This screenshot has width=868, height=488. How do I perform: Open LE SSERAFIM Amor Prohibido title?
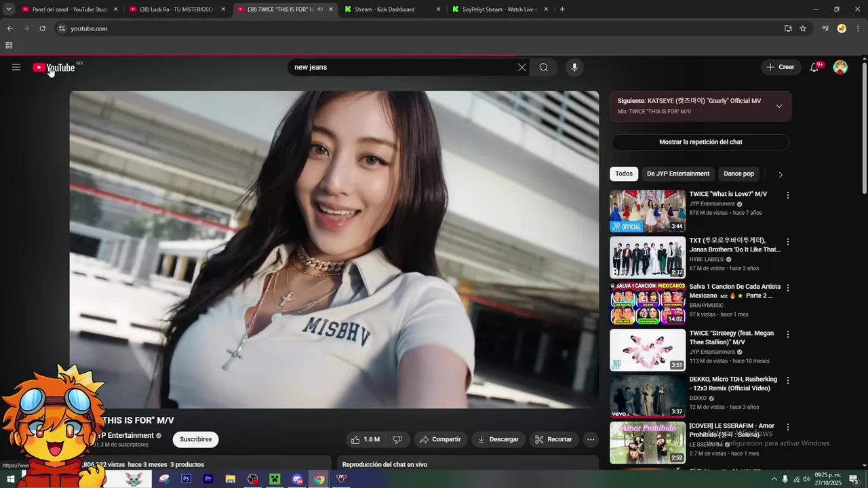pos(732,430)
